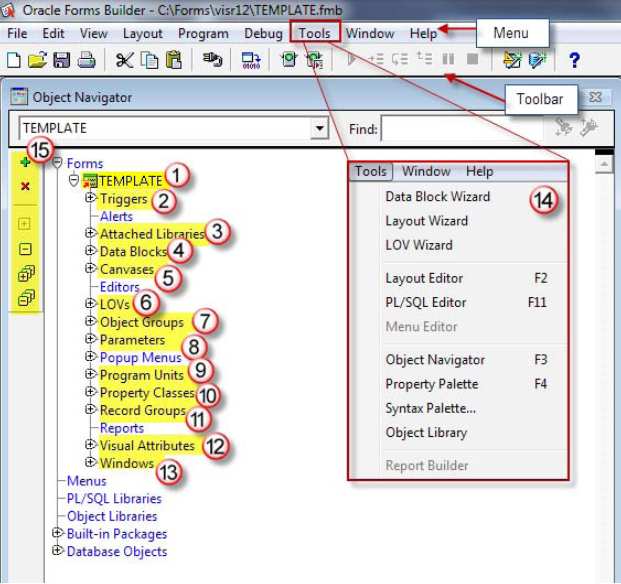Select the Editors tree node
Screen dimensions: 621x584
(x=120, y=287)
